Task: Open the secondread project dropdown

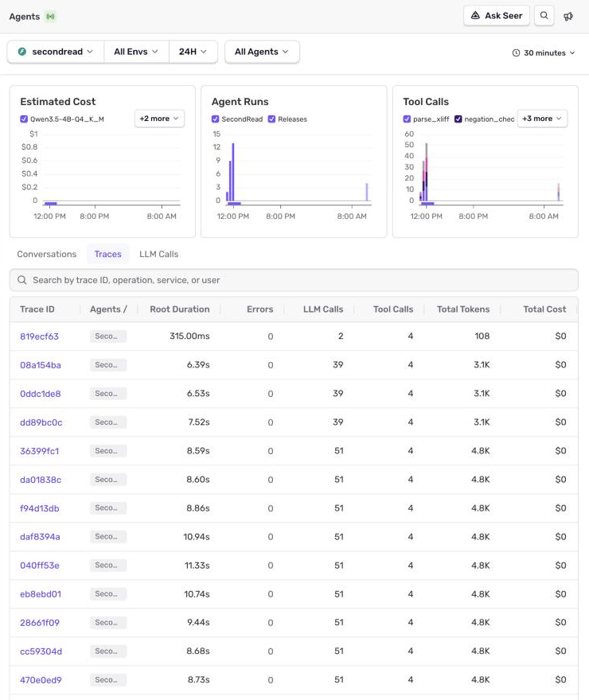Action: click(56, 52)
